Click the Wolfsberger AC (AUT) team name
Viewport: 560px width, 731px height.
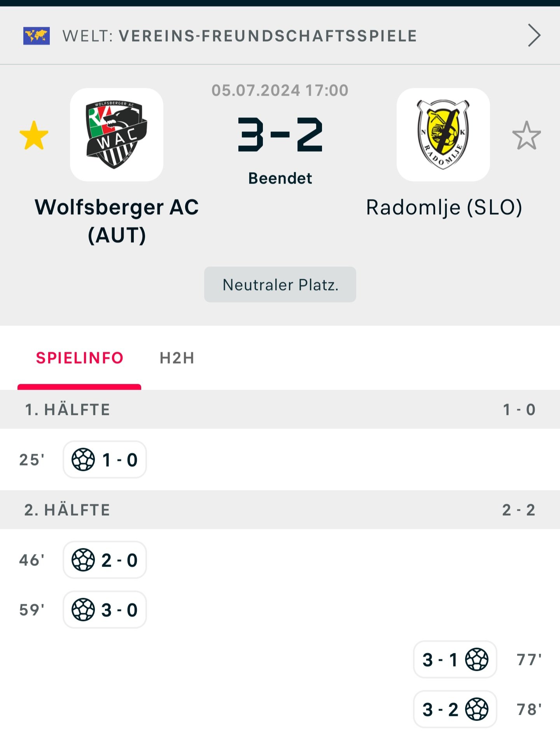pyautogui.click(x=117, y=221)
